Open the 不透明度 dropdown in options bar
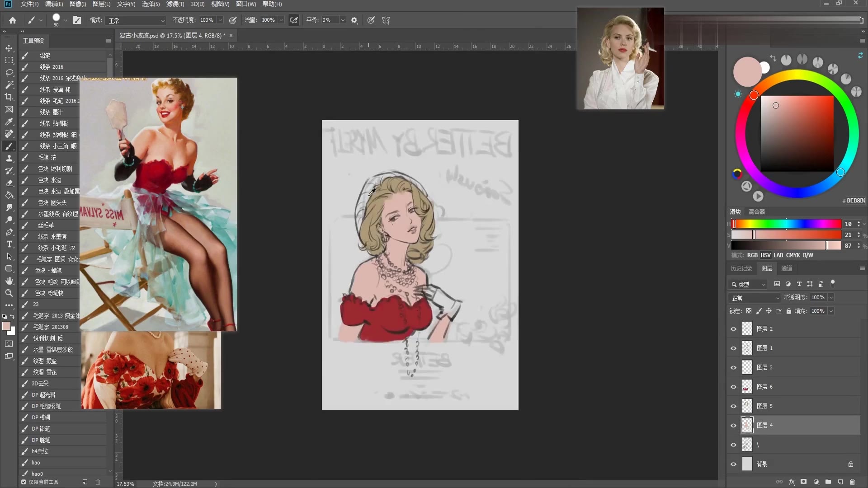 tap(220, 20)
